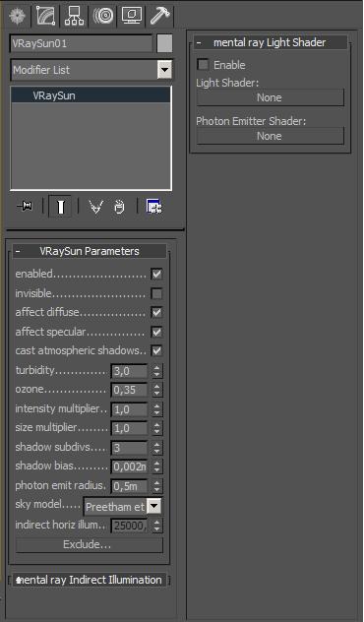Click Photon Emitter Shader None button

[x=270, y=136]
